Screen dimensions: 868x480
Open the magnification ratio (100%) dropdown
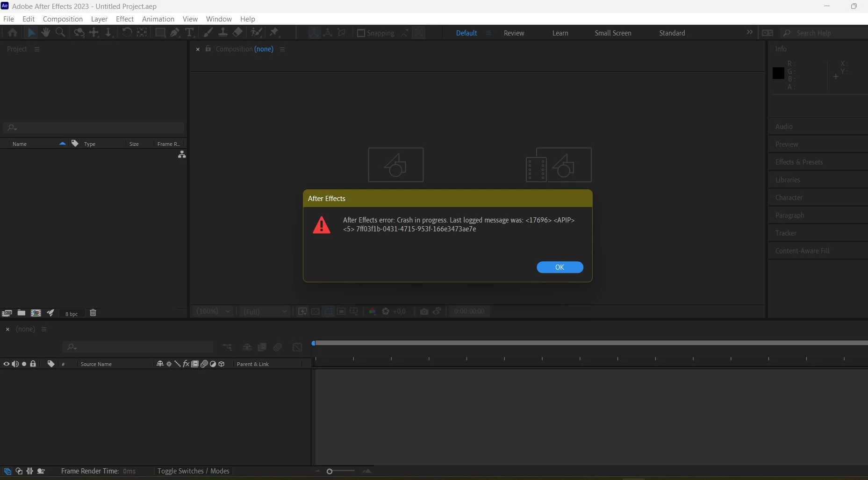point(214,311)
